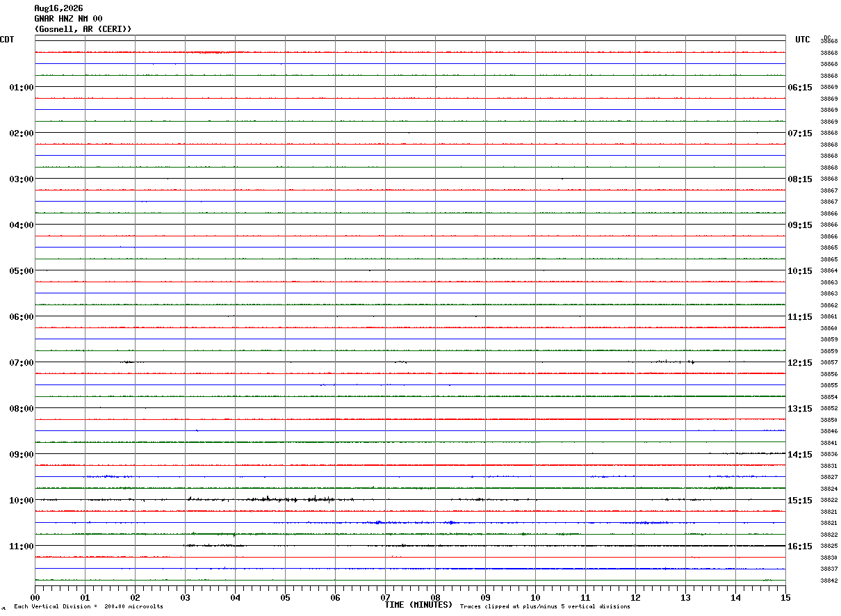Click the 01:00 CDT time label
The image size is (841, 616).
click(x=21, y=88)
